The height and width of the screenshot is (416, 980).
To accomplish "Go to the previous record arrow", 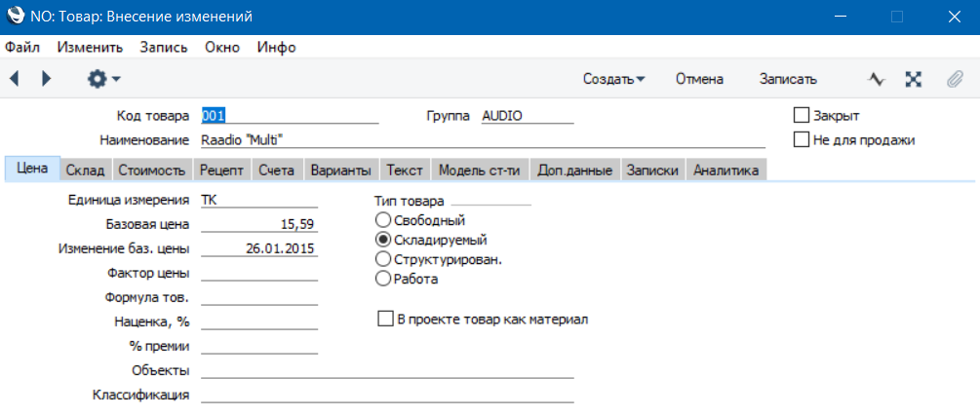I will 14,79.
